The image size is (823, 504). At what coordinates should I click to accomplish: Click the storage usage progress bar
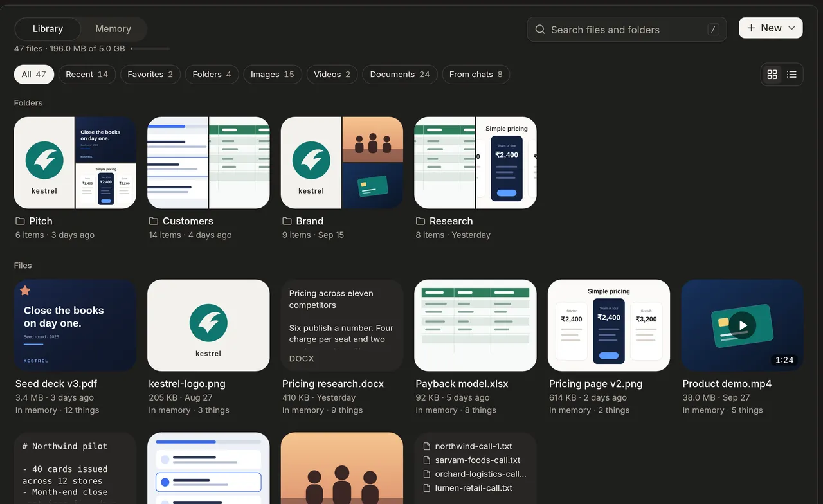(x=150, y=49)
